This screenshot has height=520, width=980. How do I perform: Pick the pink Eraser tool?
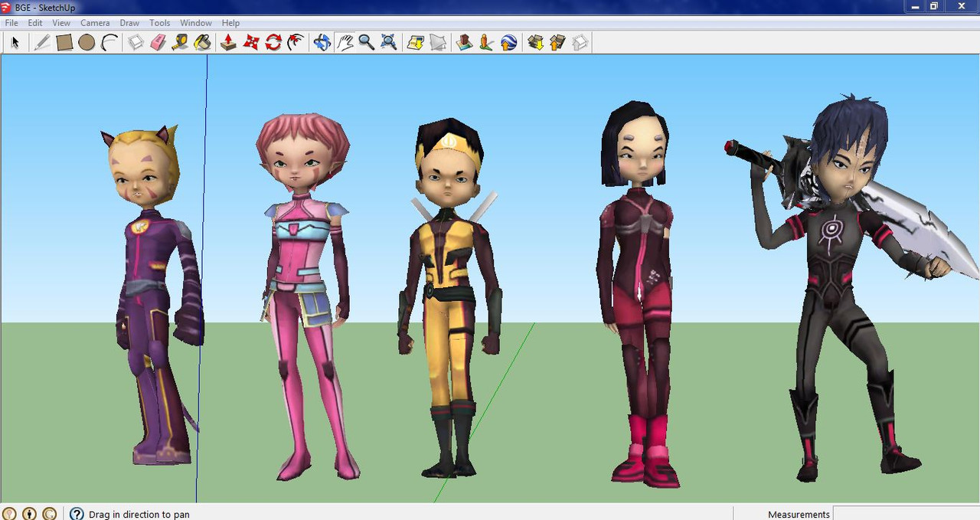[158, 43]
